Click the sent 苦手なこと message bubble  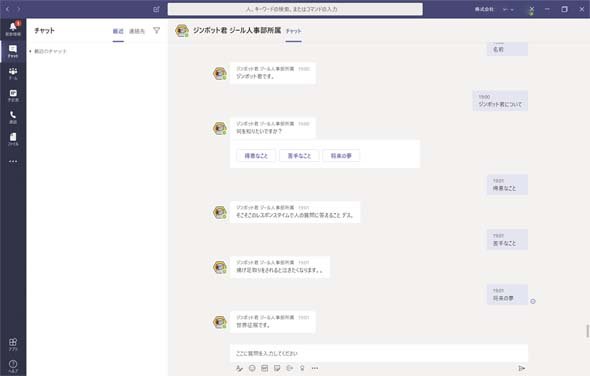507,239
